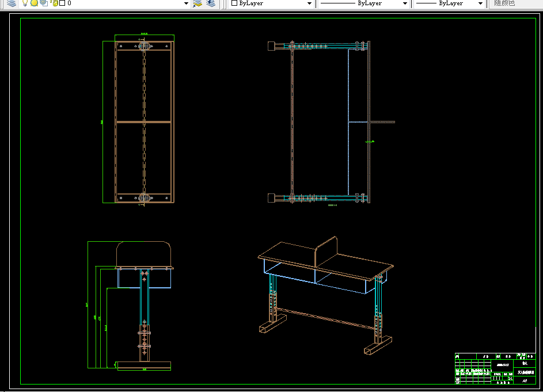Toggle viewport freeze for layer 0
543x392 pixels.
pyautogui.click(x=44, y=3)
